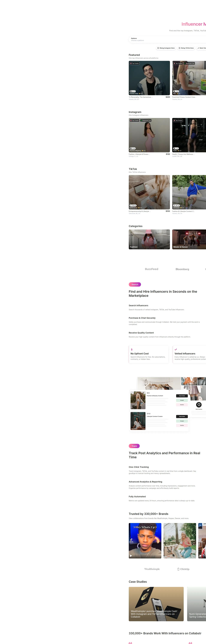This screenshot has height=644, width=206.
Task: Open Pearline Mcjanny's Instagram photo
Action: pyautogui.click(x=149, y=135)
